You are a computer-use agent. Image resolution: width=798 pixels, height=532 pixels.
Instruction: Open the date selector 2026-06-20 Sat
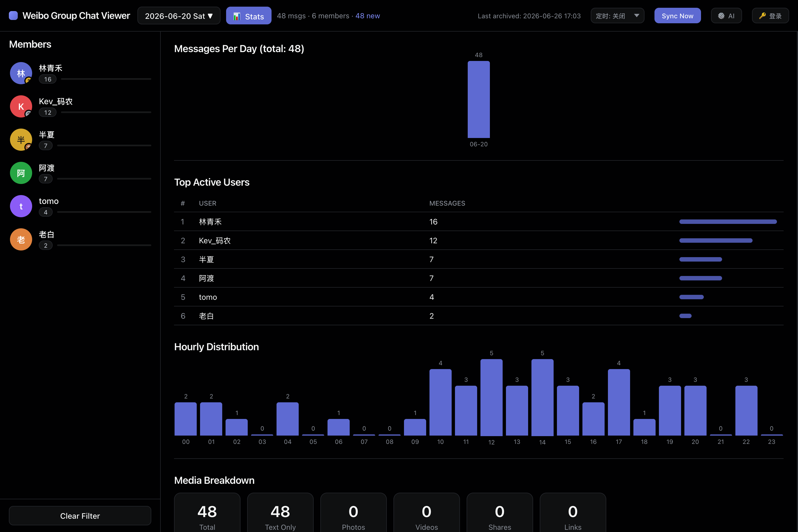point(179,16)
